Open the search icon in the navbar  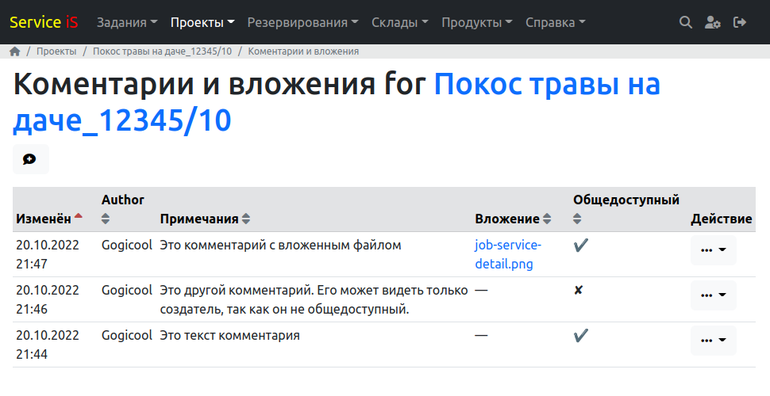[686, 22]
